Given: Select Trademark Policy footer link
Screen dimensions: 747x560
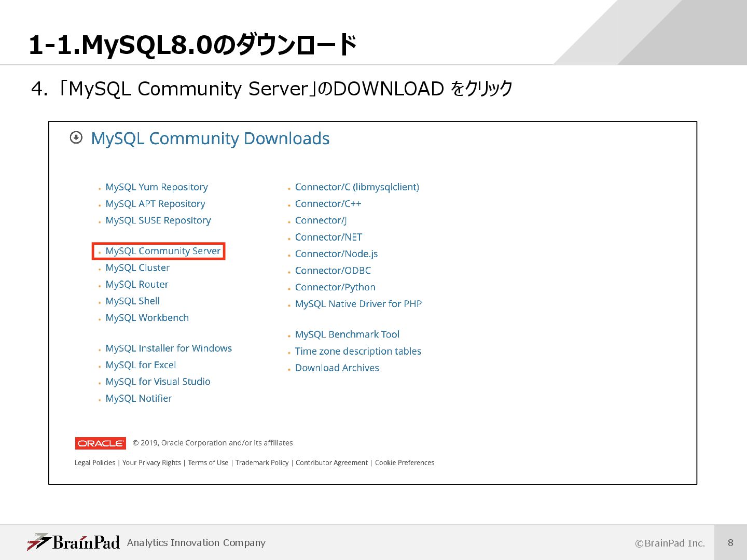Looking at the screenshot, I should [x=262, y=463].
